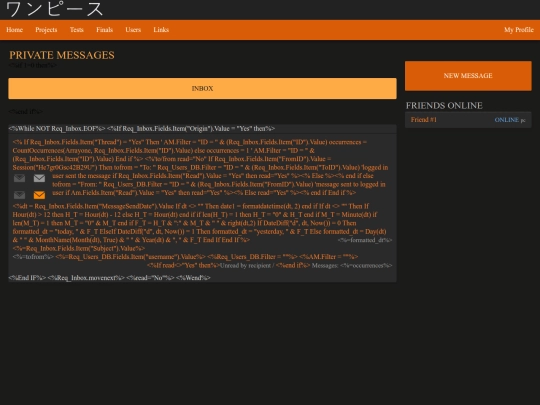This screenshot has width=540, height=405.
Task: Click the ONLINE status label for Friend #1
Action: coord(507,120)
